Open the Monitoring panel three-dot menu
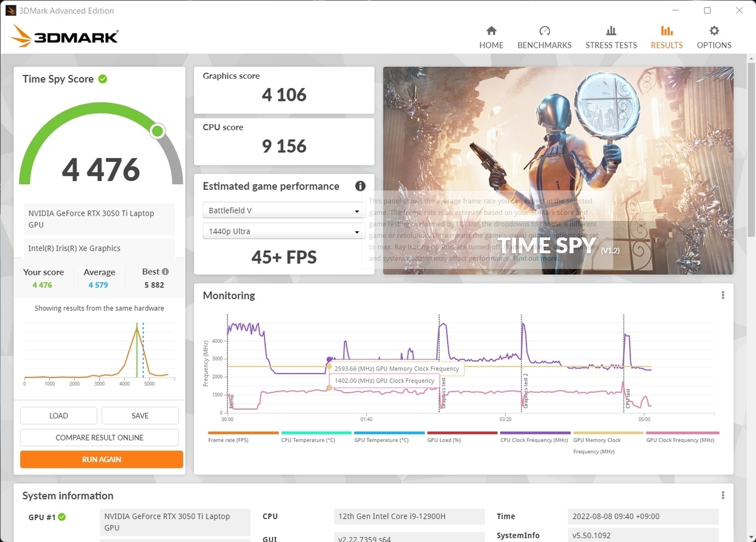Screen dimensions: 756x542 [723, 296]
